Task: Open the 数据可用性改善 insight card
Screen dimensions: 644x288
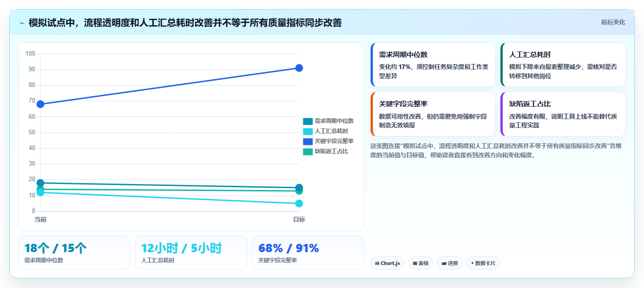Action: tap(433, 114)
